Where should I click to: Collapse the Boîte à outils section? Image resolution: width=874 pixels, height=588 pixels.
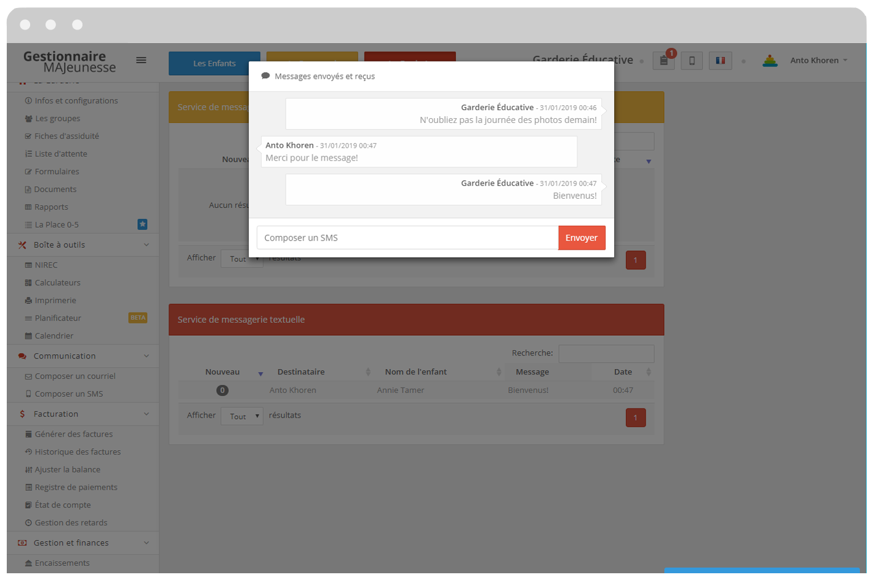146,245
